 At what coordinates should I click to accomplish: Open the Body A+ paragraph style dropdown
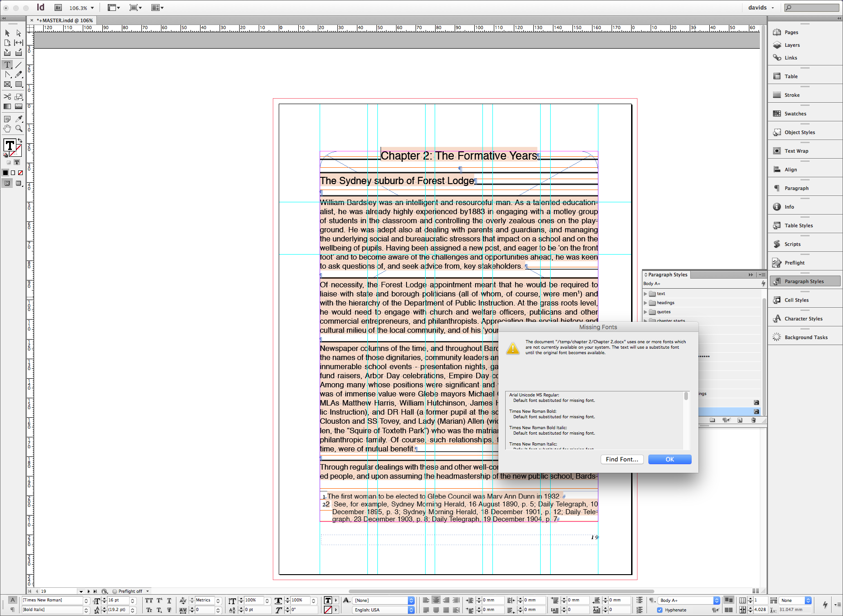click(717, 601)
